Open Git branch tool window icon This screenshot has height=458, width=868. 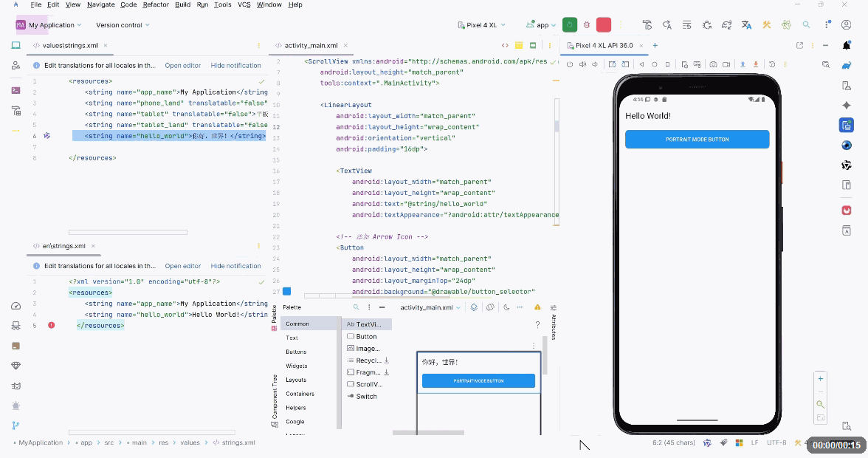[15, 425]
